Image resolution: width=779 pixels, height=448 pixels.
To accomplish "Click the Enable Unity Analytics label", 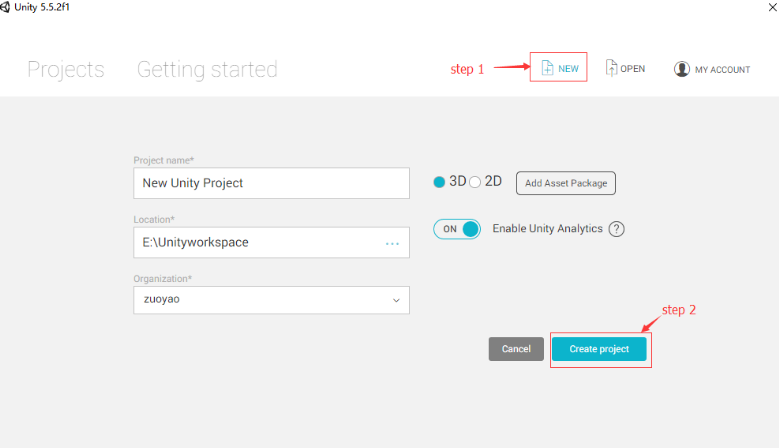I will click(547, 228).
